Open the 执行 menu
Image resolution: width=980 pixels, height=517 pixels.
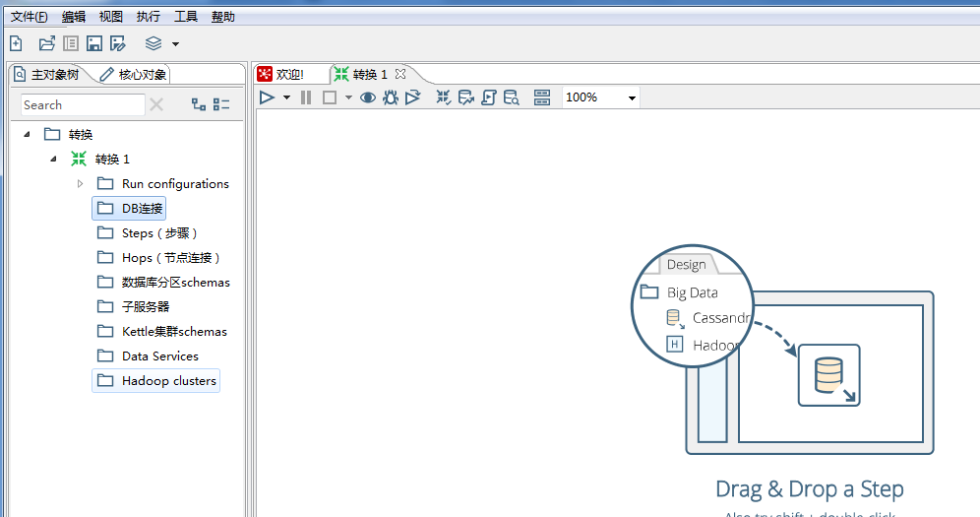pos(149,17)
